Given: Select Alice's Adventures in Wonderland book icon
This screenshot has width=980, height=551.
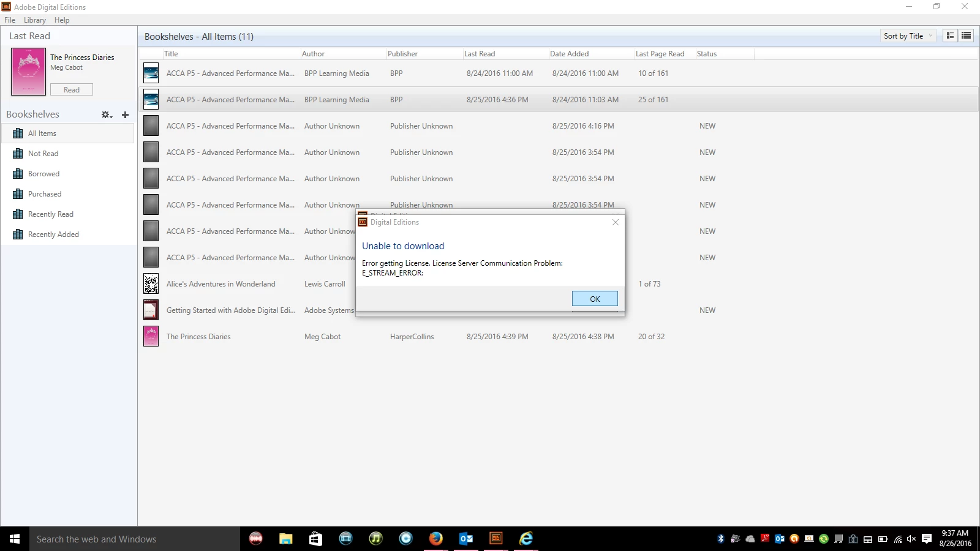Looking at the screenshot, I should 151,283.
